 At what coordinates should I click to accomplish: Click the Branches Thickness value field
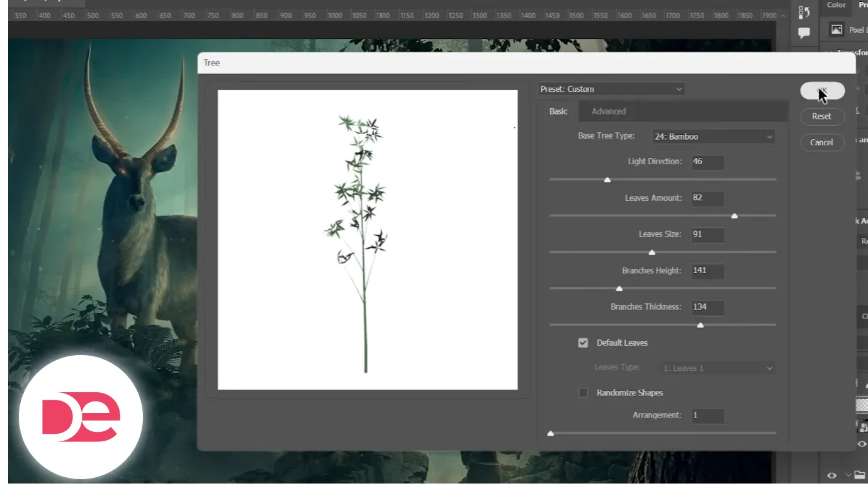click(x=707, y=307)
